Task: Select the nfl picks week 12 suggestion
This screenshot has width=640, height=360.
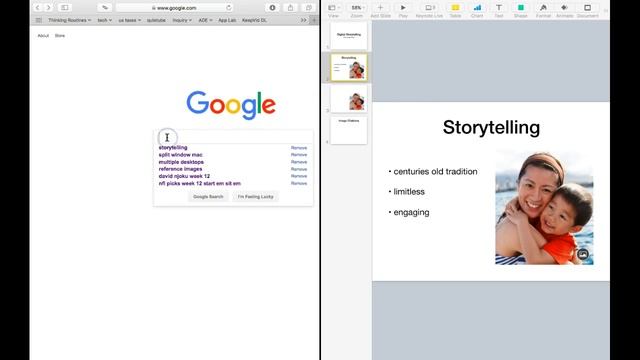Action: 200,183
